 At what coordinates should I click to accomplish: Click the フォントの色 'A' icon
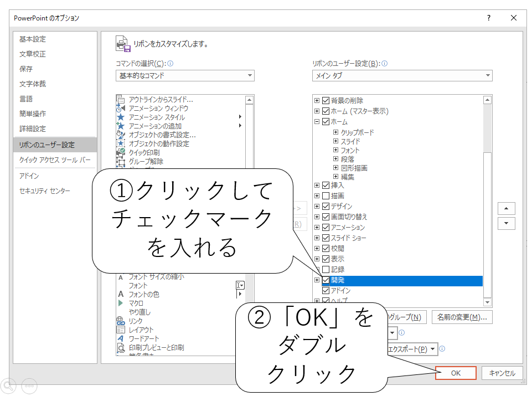121,294
